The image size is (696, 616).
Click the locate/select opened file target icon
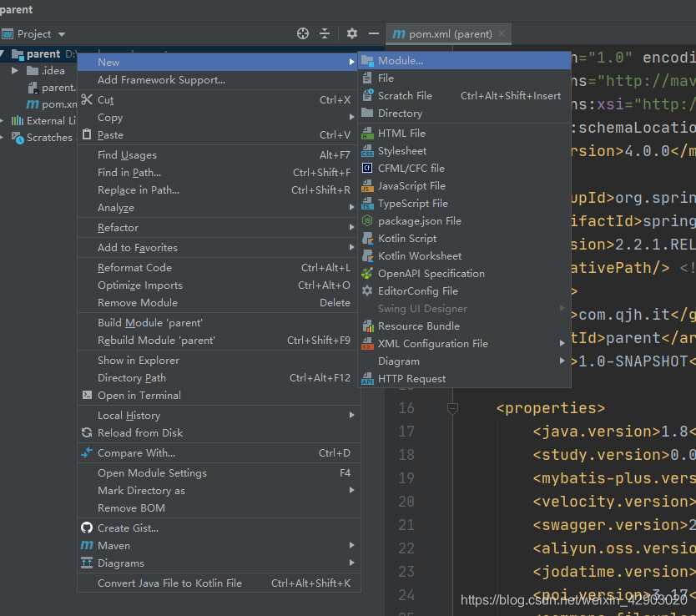pos(303,33)
